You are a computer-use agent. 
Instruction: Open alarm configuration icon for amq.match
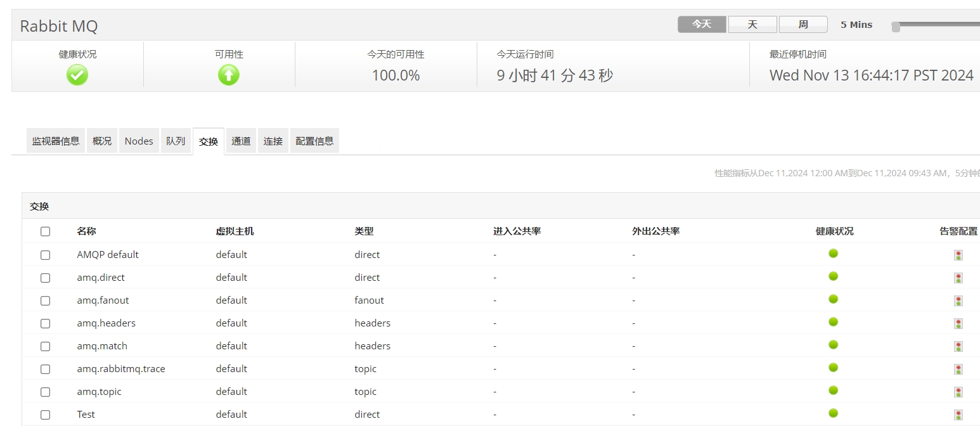(958, 346)
